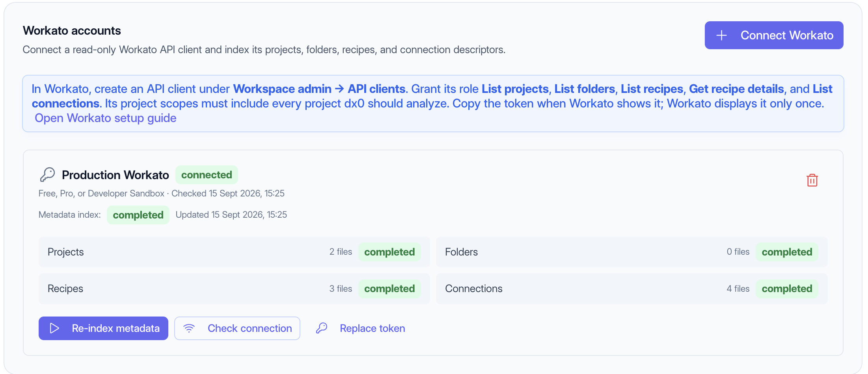Select the Recipes row label
Viewport: 868px width, 374px height.
tap(65, 289)
